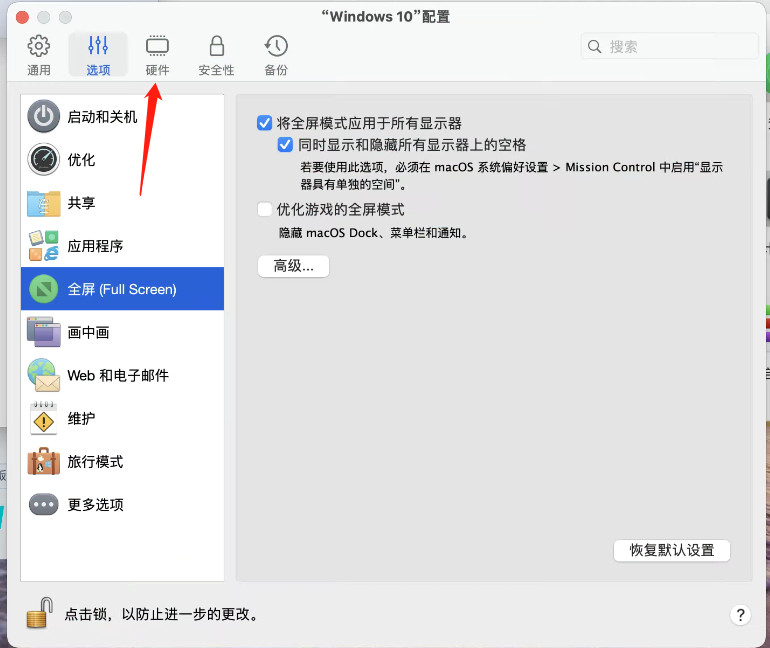Select the 选项 sliders toolbar icon
This screenshot has width=770, height=648.
click(x=98, y=46)
